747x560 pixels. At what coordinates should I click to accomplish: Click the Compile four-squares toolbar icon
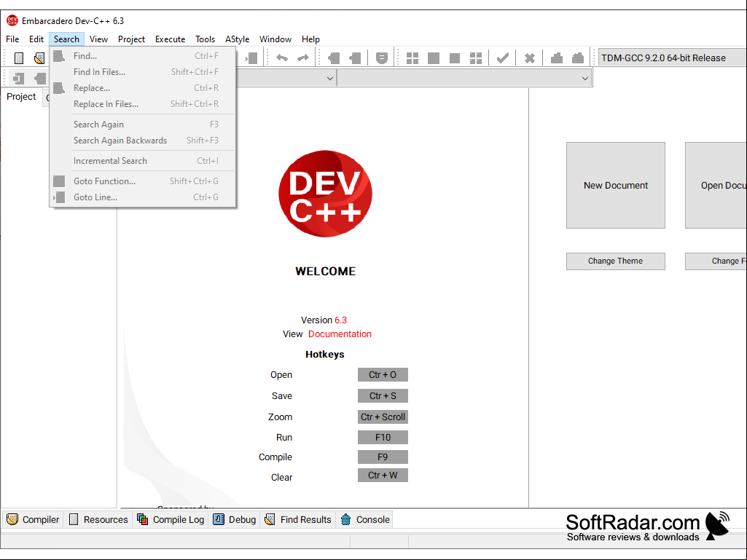[412, 58]
